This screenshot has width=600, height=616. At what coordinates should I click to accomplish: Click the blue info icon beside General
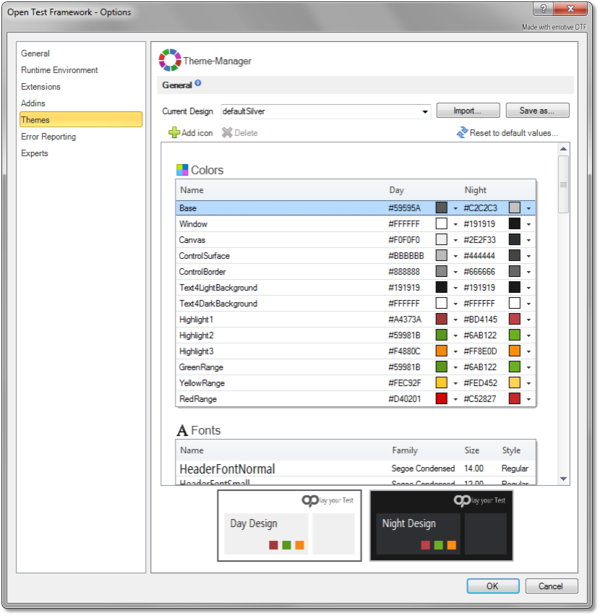[198, 84]
